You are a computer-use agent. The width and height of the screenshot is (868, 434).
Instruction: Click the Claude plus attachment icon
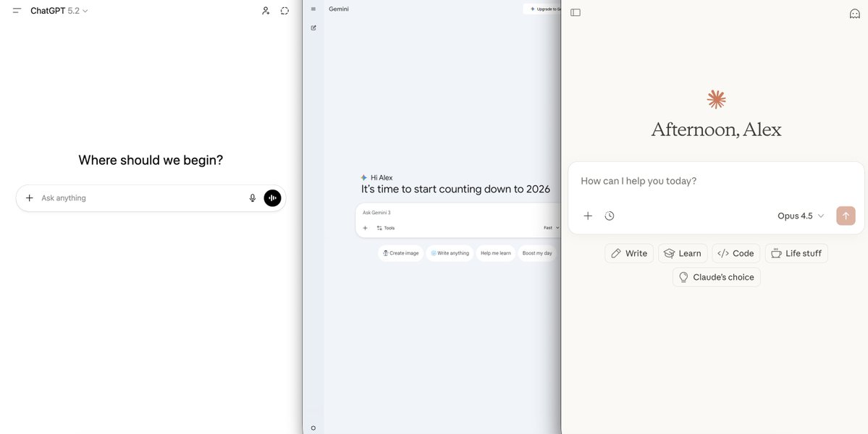click(588, 216)
